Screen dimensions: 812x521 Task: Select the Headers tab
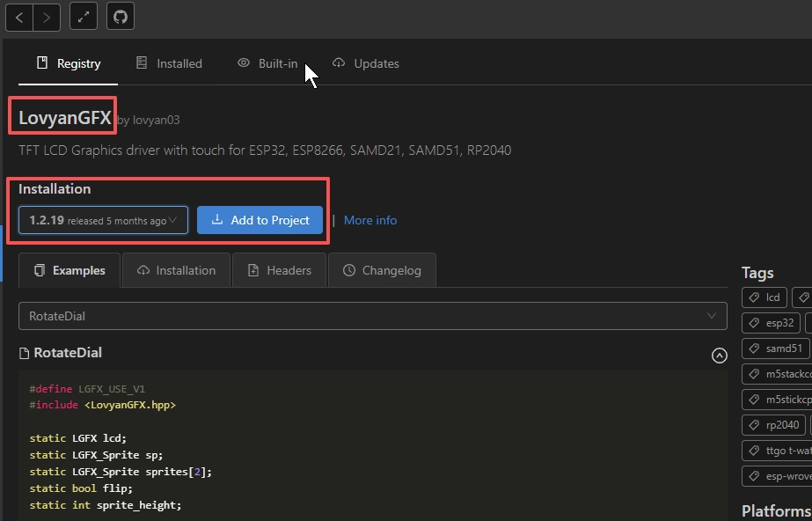point(279,270)
